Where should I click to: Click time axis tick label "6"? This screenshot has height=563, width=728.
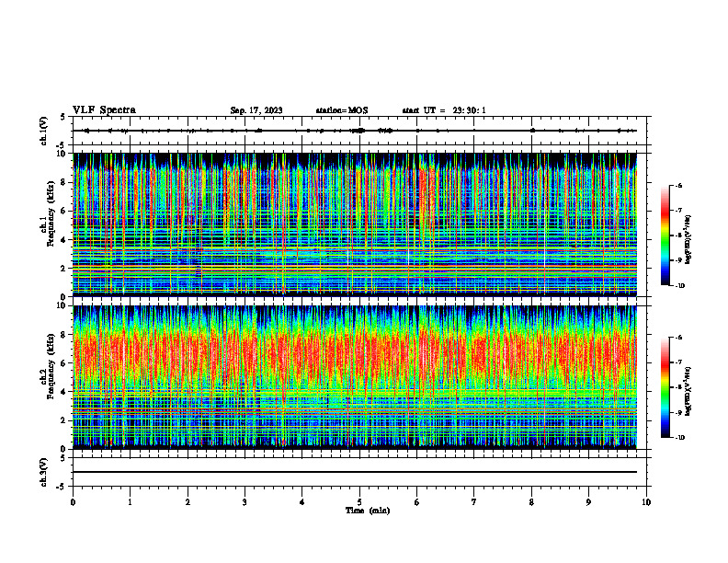pyautogui.click(x=417, y=502)
